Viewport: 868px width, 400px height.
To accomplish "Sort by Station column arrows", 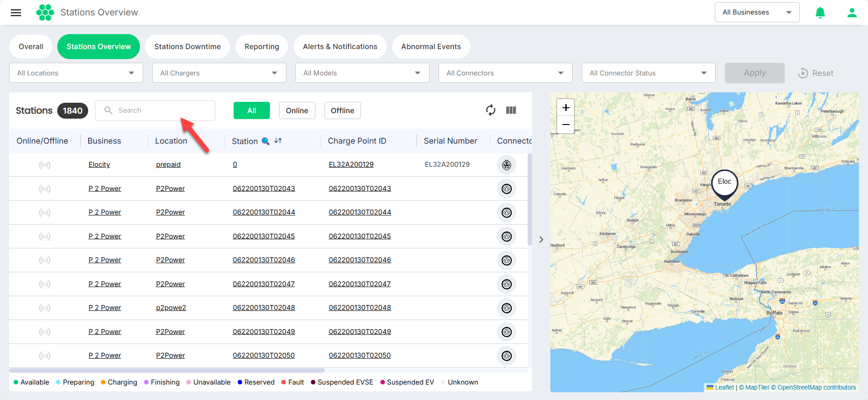I will 278,141.
